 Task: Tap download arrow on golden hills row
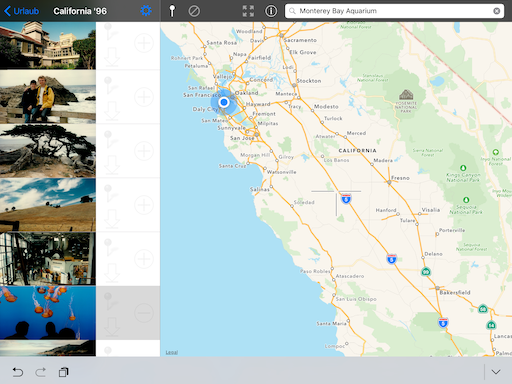112,219
